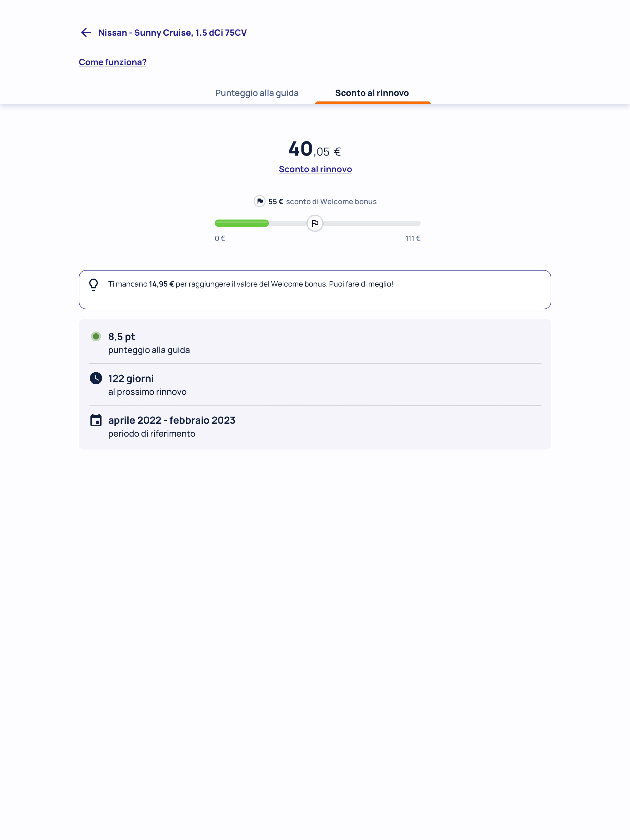Click the 122 giorni renewal row
This screenshot has width=630, height=840.
[315, 384]
